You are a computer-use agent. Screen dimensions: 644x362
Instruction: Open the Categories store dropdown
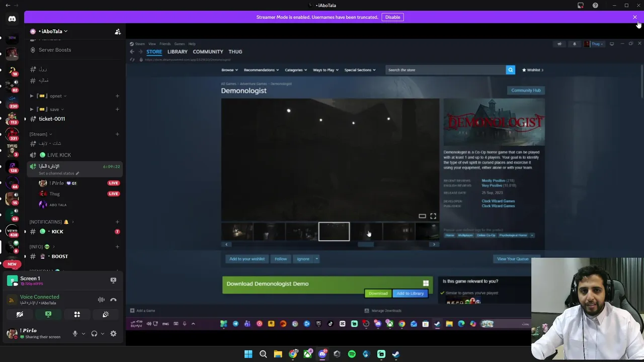[x=295, y=70]
